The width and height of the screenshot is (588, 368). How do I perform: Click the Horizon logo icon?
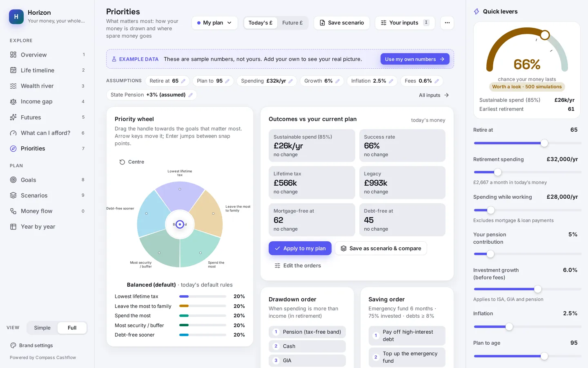(16, 17)
